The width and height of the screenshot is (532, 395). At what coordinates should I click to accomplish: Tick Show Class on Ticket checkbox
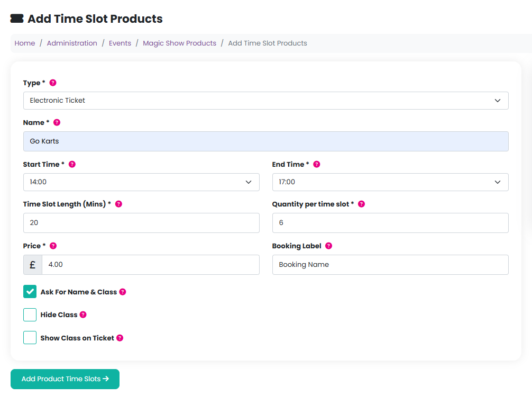click(30, 338)
